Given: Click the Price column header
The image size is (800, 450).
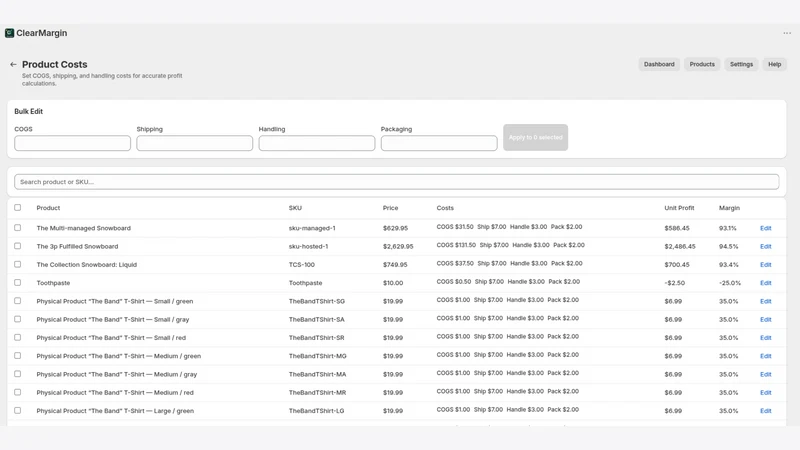Looking at the screenshot, I should click(390, 208).
